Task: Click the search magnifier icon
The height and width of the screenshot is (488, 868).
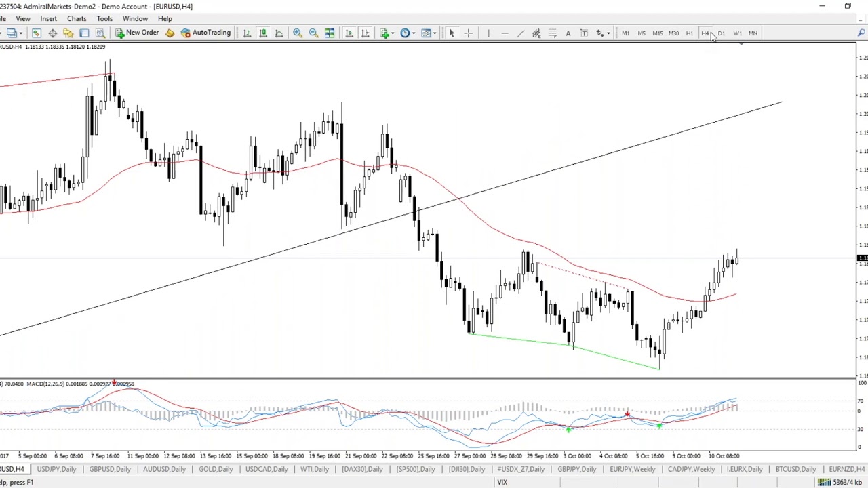Action: (861, 33)
